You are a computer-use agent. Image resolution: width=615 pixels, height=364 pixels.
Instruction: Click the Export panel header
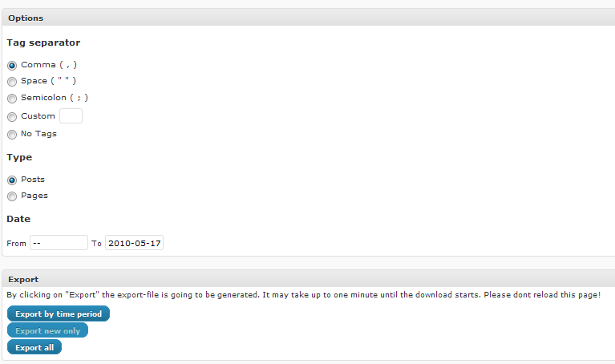(x=308, y=279)
